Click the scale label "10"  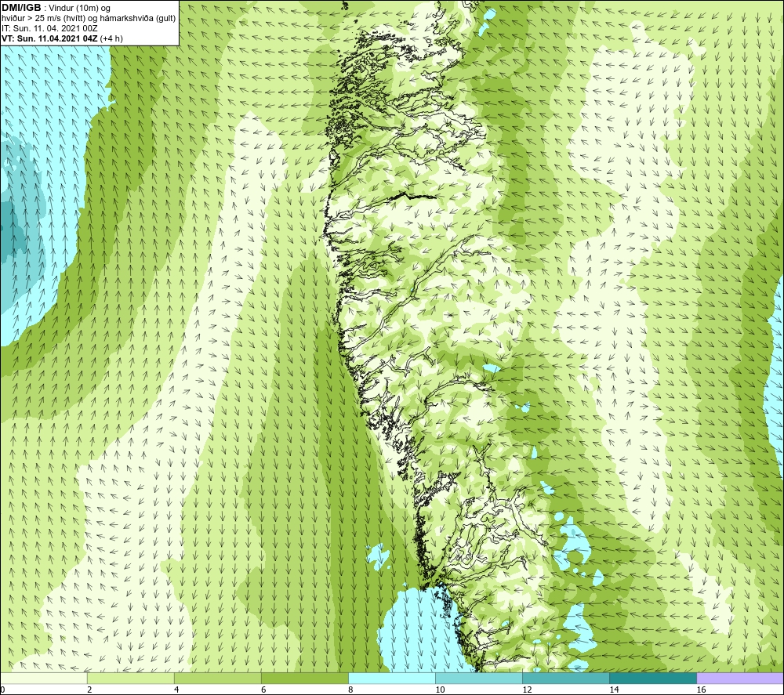point(440,690)
